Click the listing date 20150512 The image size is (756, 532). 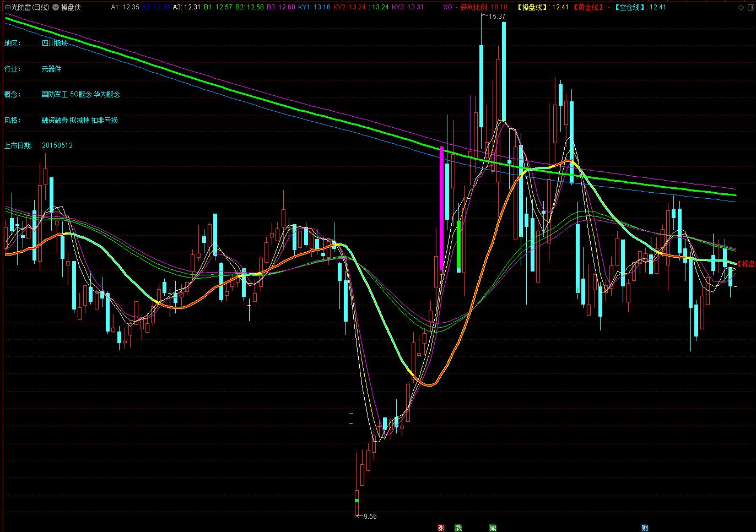57,145
